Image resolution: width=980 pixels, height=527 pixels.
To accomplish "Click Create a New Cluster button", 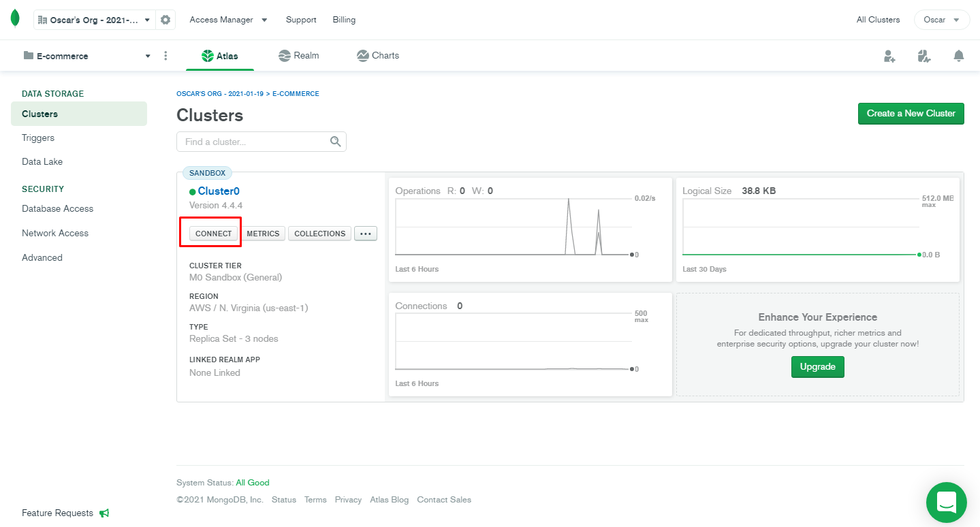I will pyautogui.click(x=911, y=114).
